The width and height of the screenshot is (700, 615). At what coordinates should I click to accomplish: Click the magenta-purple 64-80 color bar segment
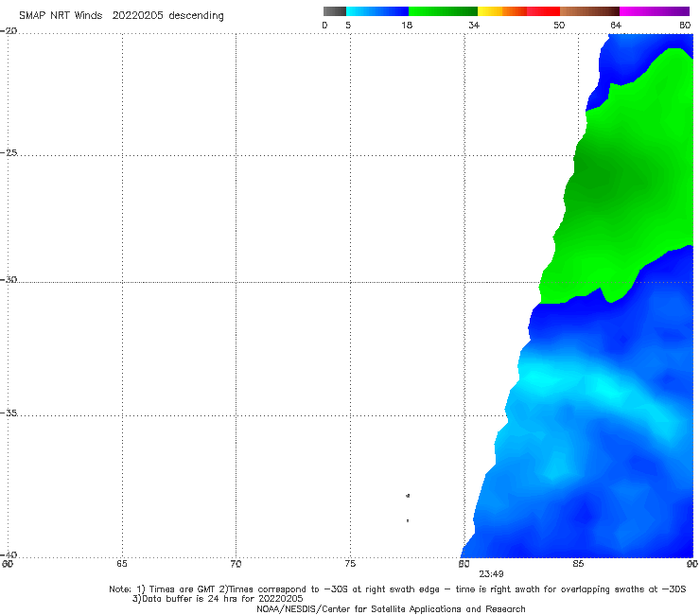tap(655, 11)
